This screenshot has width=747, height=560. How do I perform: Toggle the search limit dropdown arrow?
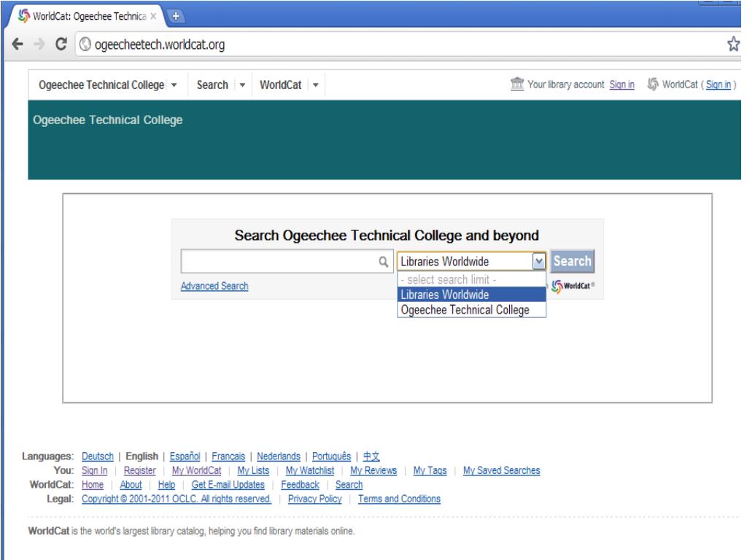[x=538, y=262]
